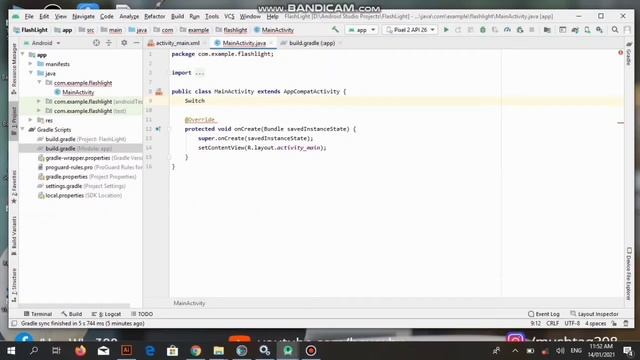Open the profiler gauge icon in toolbar
The height and width of the screenshot is (360, 640).
pos(507,30)
